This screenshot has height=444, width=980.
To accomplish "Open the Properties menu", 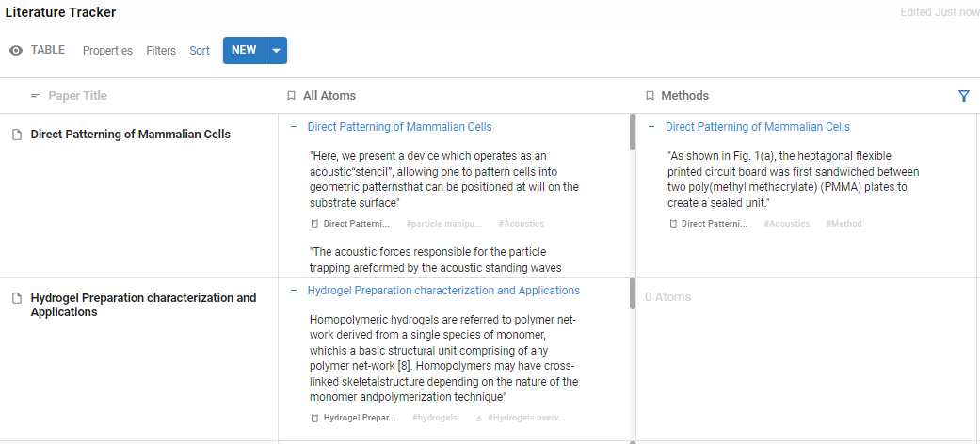I will pos(107,51).
